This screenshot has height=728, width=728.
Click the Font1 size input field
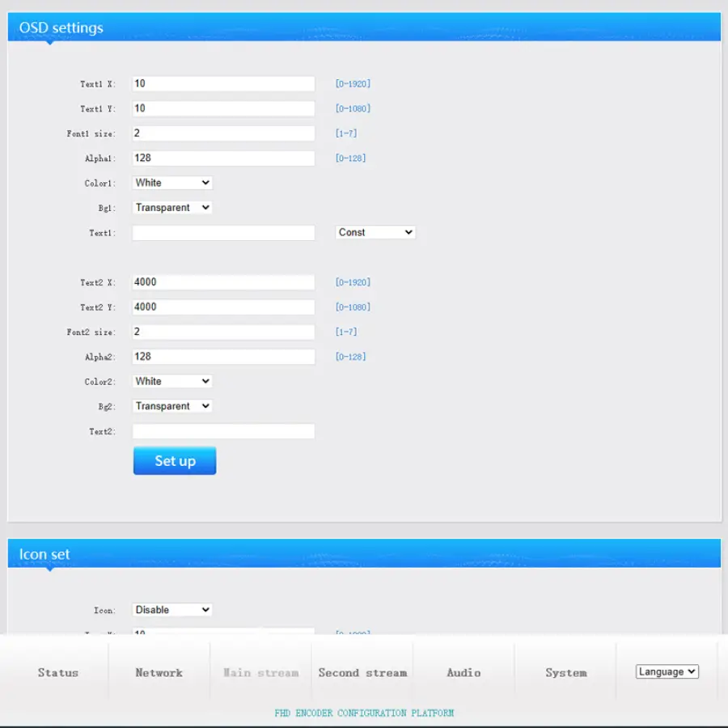[223, 133]
